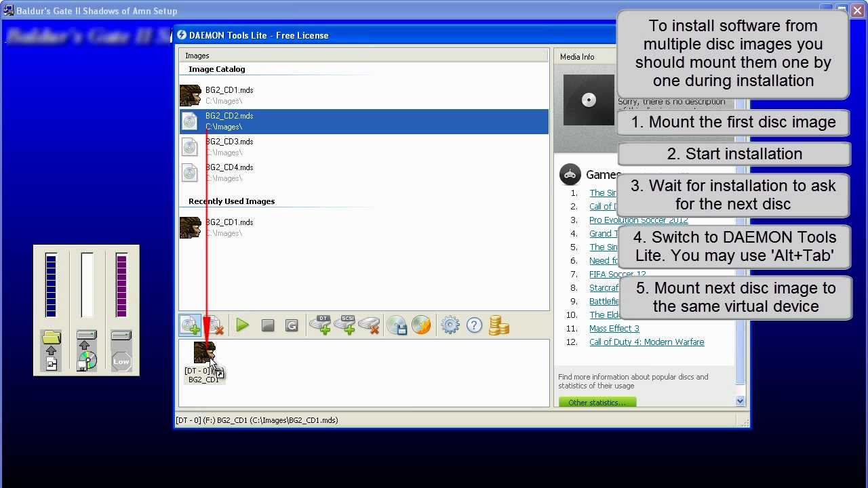This screenshot has height=488, width=868.
Task: Click the 'Low' disk space icon in Setup
Action: 121,350
